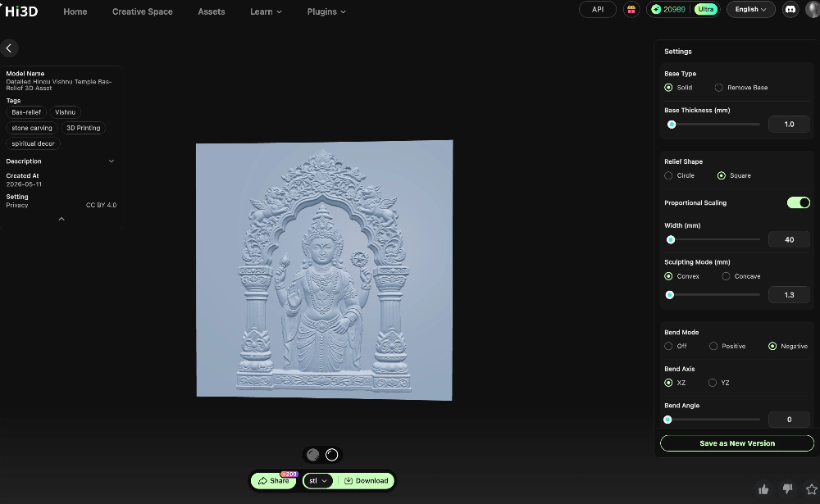This screenshot has height=504, width=820.
Task: Adjust the Sculpting Mode depth slider
Action: [714, 295]
